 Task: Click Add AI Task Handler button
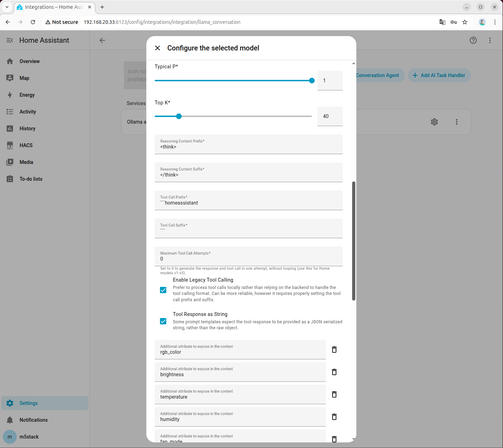tap(439, 75)
